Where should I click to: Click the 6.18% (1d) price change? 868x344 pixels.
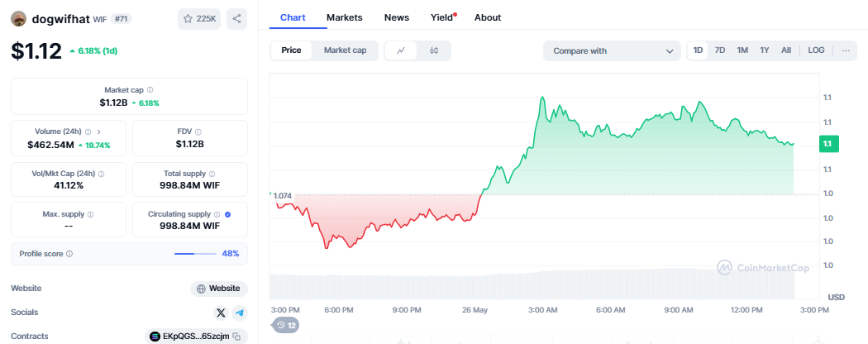click(93, 51)
